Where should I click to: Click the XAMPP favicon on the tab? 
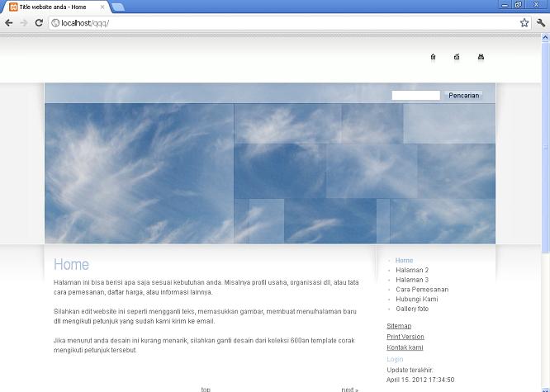(13, 7)
